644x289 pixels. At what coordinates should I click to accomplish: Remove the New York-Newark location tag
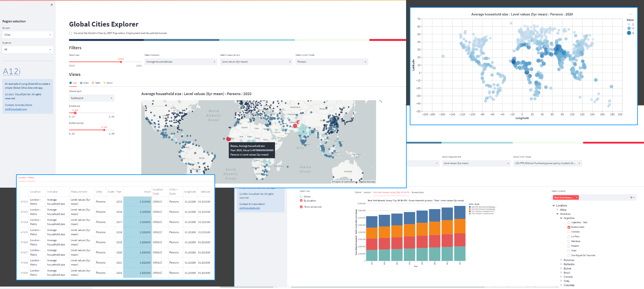point(577,198)
